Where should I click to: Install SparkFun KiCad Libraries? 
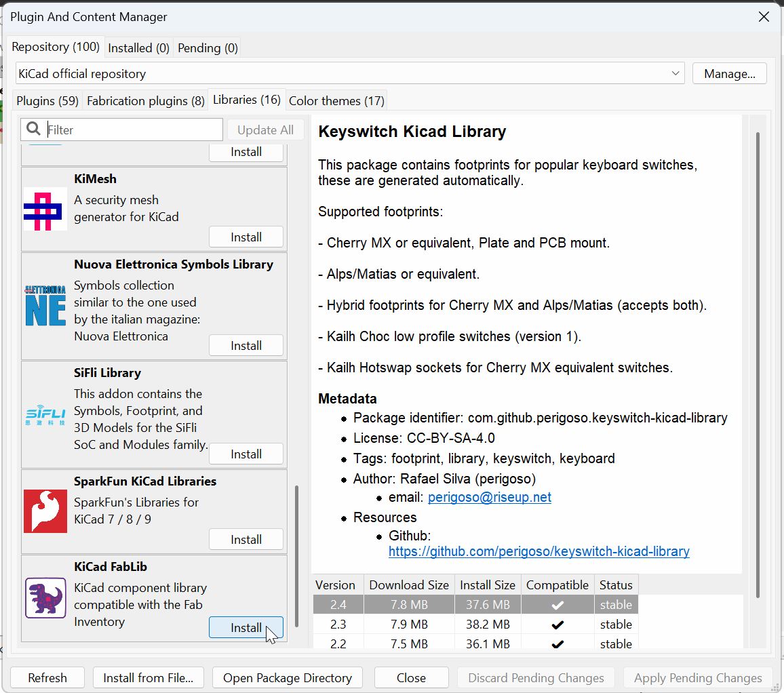click(x=246, y=540)
